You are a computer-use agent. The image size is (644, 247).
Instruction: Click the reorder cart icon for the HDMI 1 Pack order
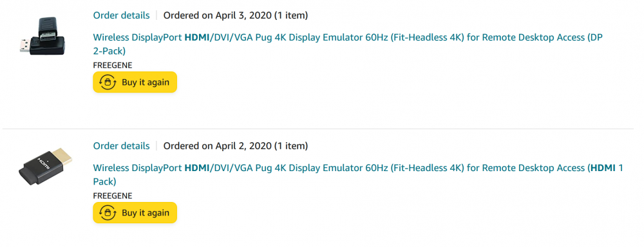click(108, 212)
